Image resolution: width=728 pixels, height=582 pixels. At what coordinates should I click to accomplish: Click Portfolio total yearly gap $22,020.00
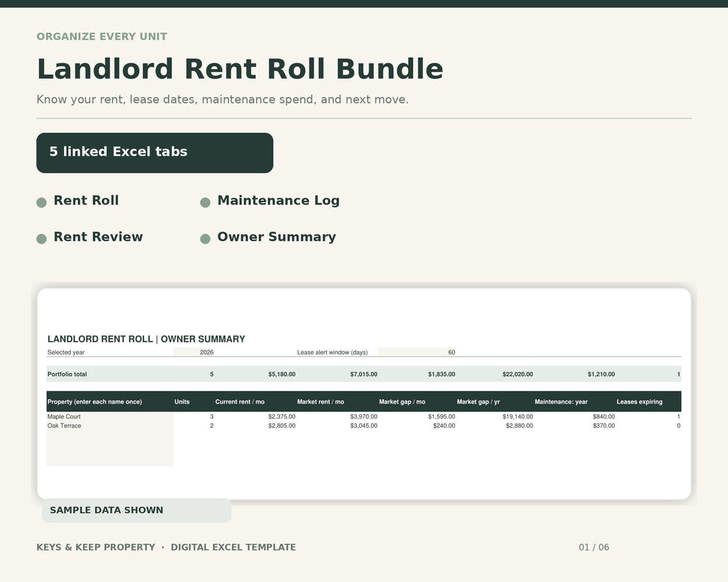coord(518,374)
